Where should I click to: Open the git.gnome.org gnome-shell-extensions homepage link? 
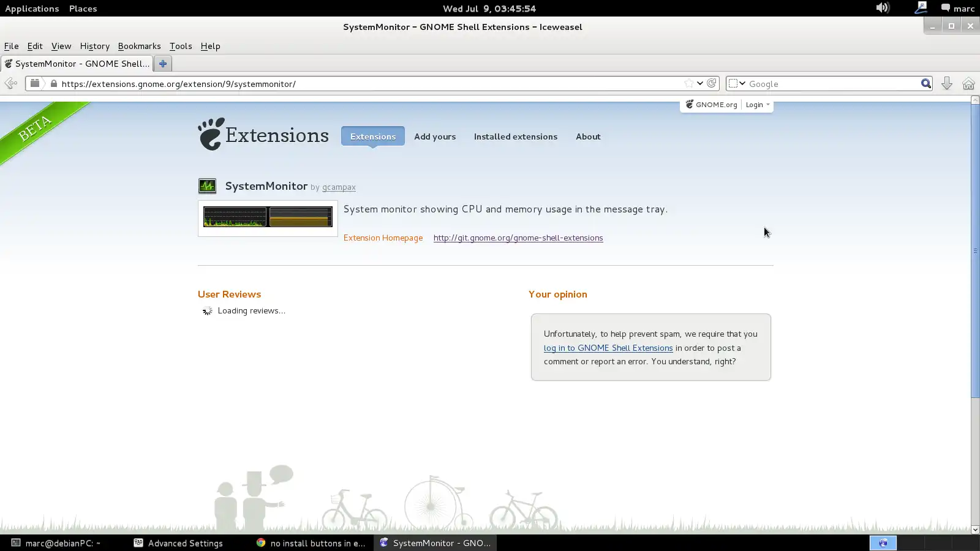point(518,238)
